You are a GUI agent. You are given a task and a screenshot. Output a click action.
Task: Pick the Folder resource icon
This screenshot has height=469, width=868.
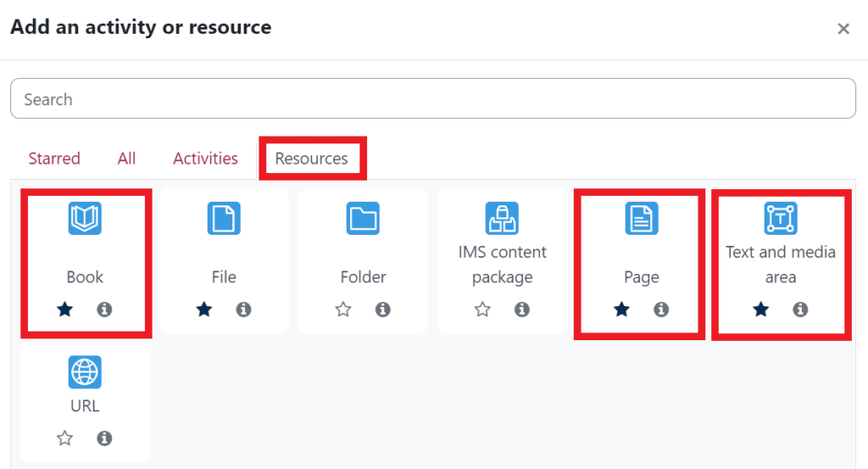tap(363, 219)
